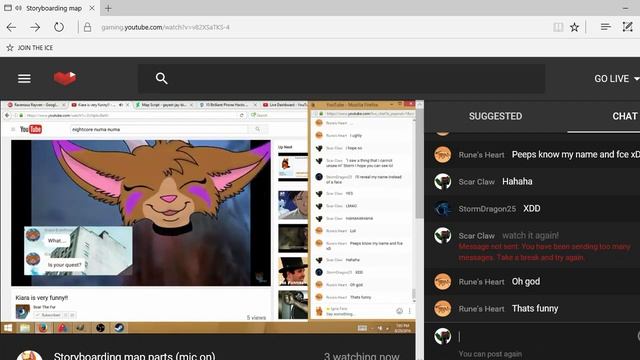Add page to favorites with star
This screenshot has width=640, height=360.
click(x=574, y=27)
